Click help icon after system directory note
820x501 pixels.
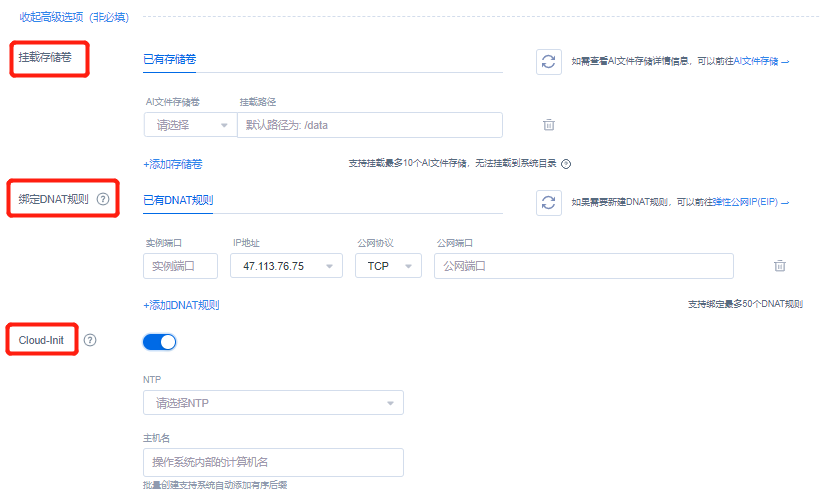(566, 164)
